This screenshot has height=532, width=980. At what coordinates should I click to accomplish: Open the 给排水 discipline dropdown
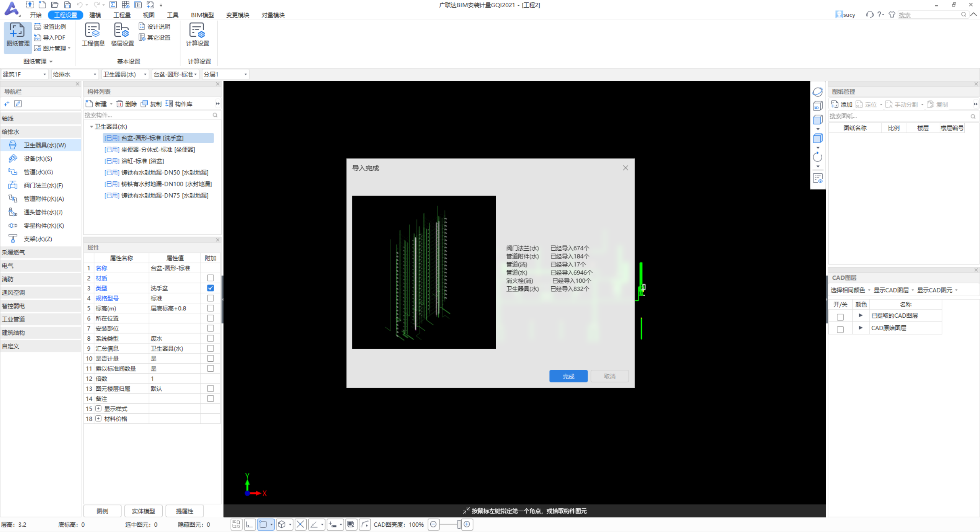(75, 74)
